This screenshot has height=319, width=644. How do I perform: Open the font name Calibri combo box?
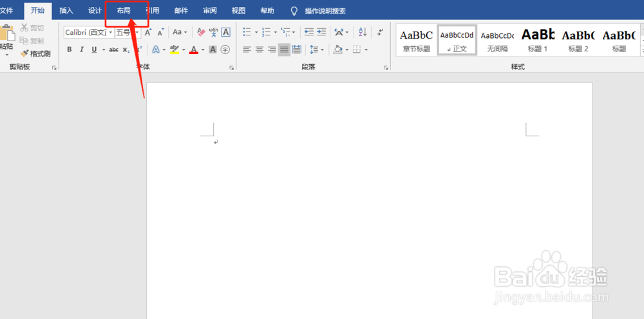[89, 32]
